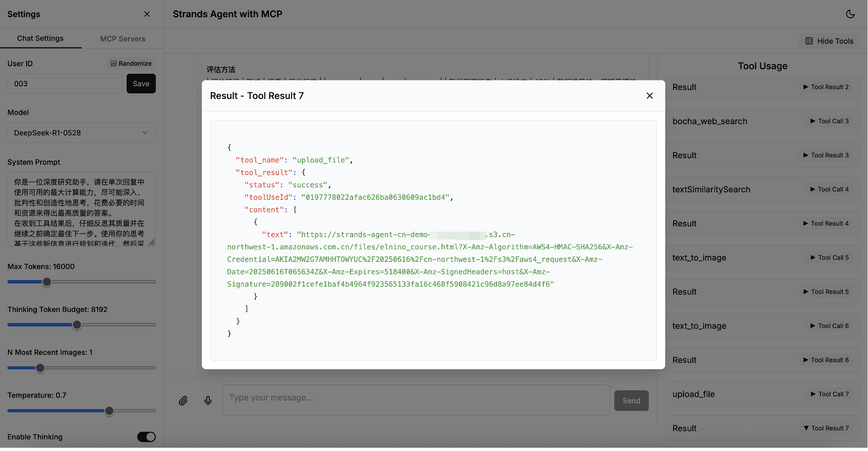
Task: Close the Settings panel
Action: tap(147, 14)
